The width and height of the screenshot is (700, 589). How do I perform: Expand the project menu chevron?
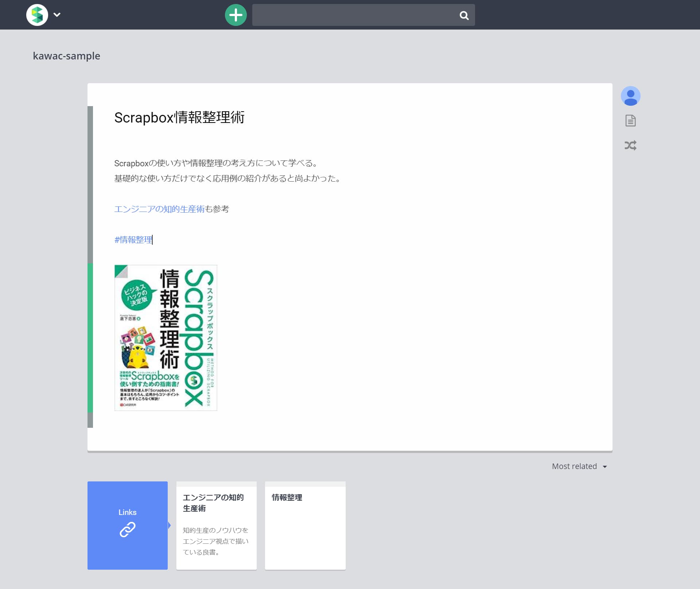[57, 15]
